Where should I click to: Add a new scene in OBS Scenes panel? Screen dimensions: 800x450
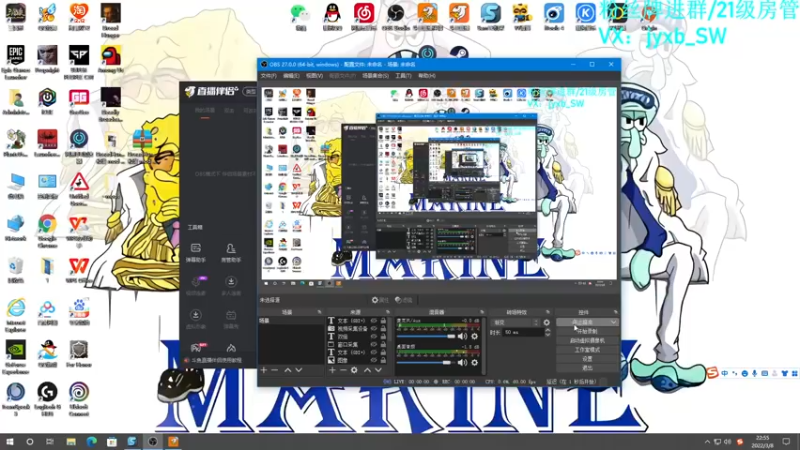(x=264, y=370)
